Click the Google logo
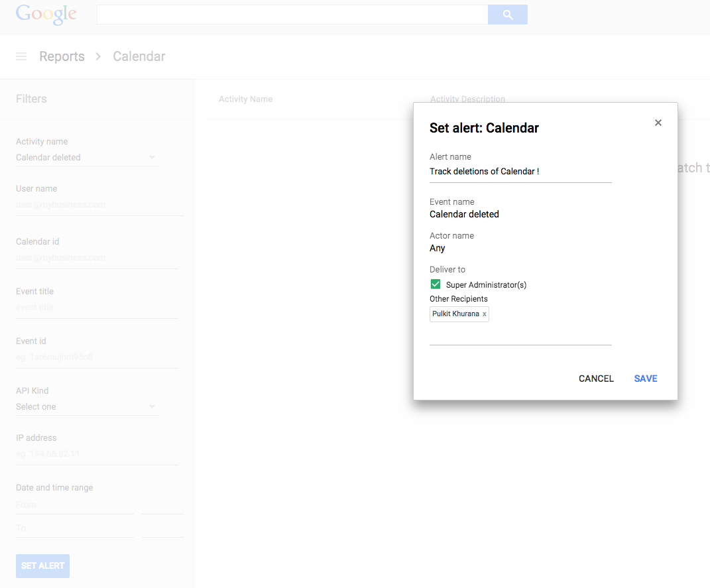The width and height of the screenshot is (710, 588). coord(46,15)
